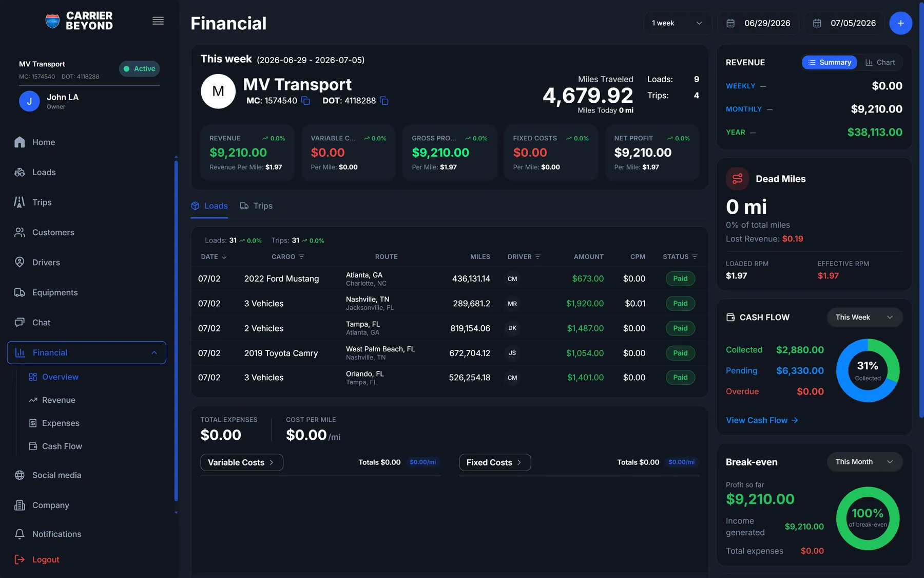Click the Cash Flow wallet icon heading
Viewport: 924px width, 578px height.
coord(730,318)
